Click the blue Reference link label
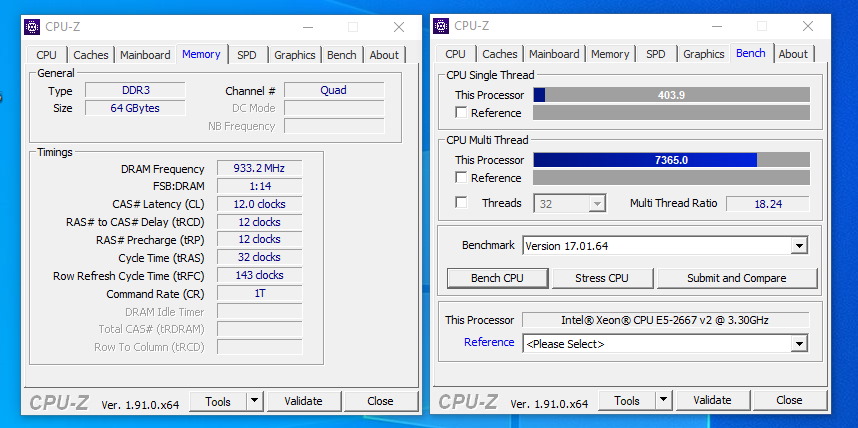This screenshot has height=428, width=858. tap(489, 342)
